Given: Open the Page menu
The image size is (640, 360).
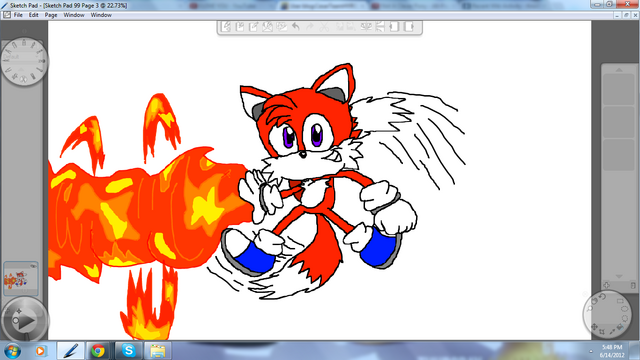Looking at the screenshot, I should (x=51, y=15).
